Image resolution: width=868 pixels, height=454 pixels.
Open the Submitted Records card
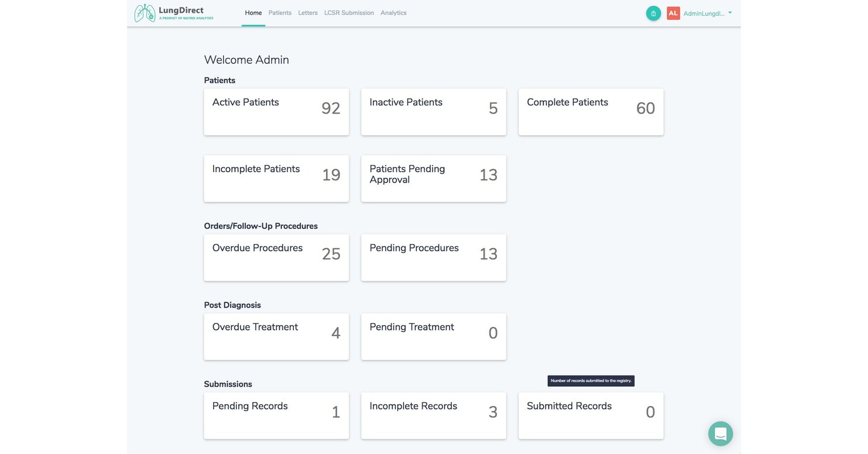coord(591,415)
